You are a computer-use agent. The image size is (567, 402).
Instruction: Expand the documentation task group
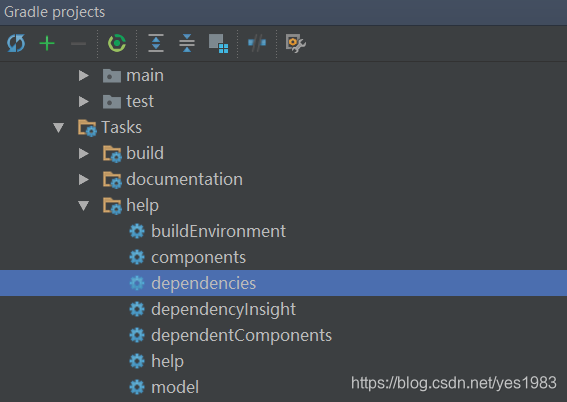click(84, 180)
